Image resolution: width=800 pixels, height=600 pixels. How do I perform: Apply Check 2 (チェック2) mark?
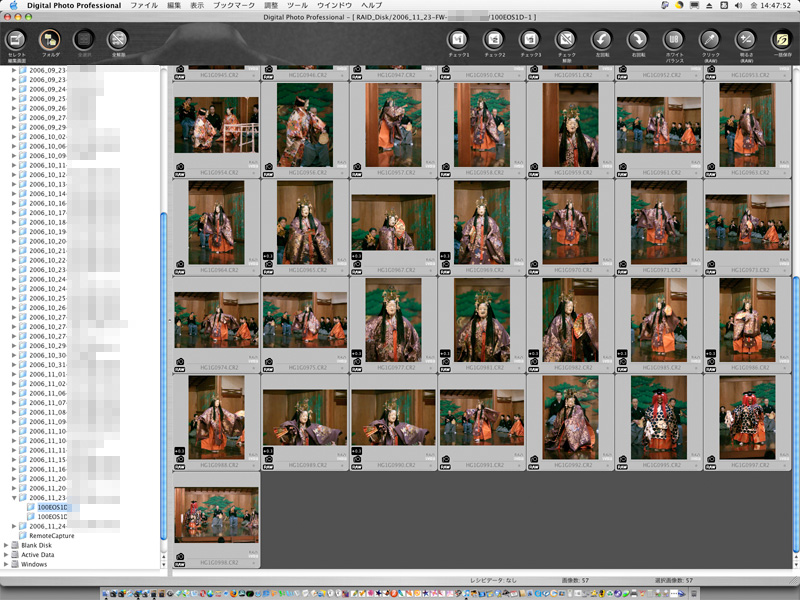494,40
